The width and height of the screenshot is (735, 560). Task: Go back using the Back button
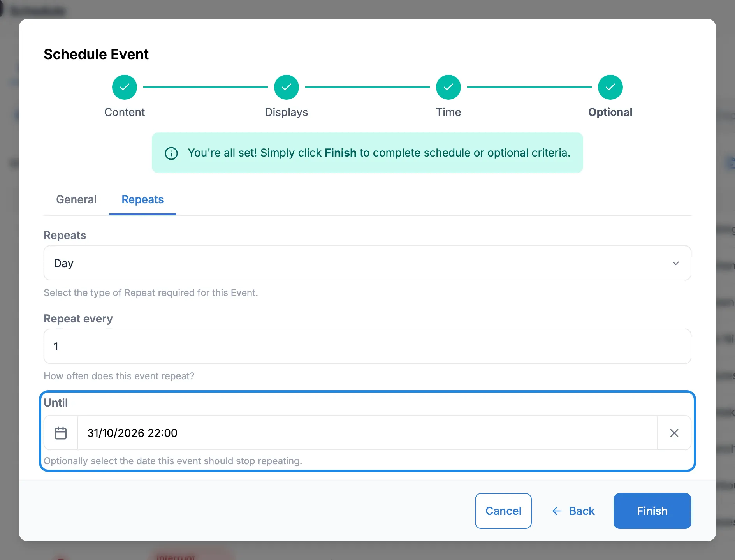573,511
